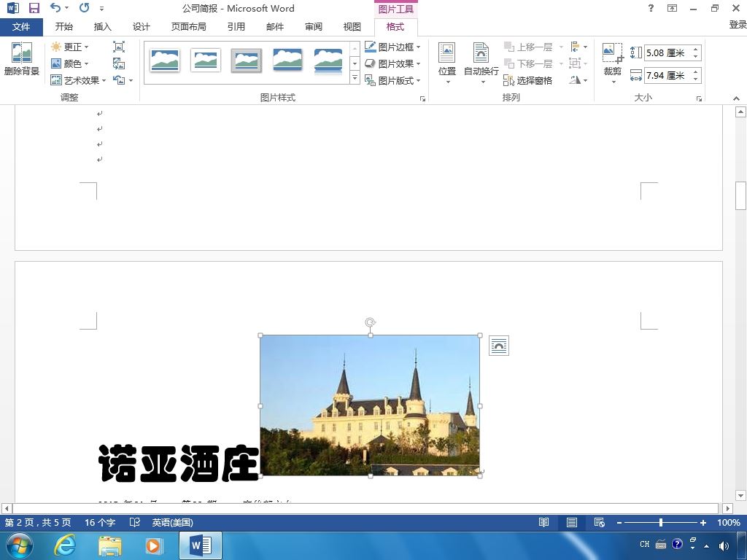This screenshot has height=560, width=747.
Task: Open the Picture Border (图片边框) menu
Action: click(392, 47)
